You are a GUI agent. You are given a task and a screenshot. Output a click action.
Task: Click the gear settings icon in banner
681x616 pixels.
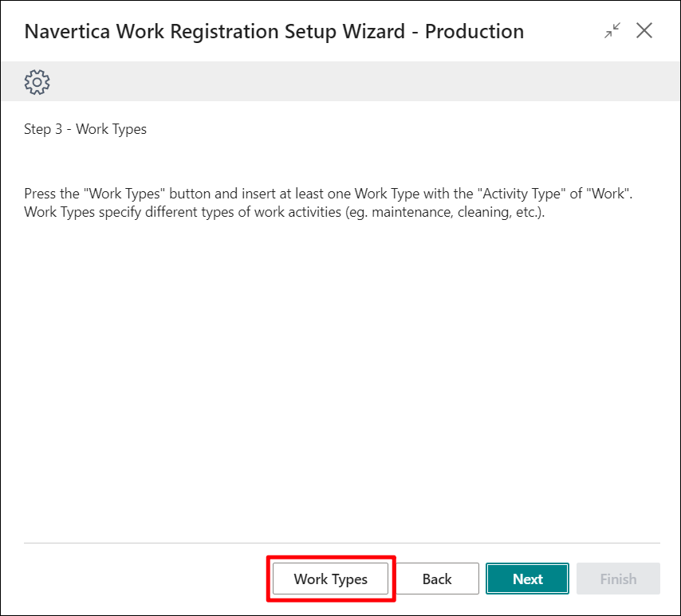tap(37, 82)
